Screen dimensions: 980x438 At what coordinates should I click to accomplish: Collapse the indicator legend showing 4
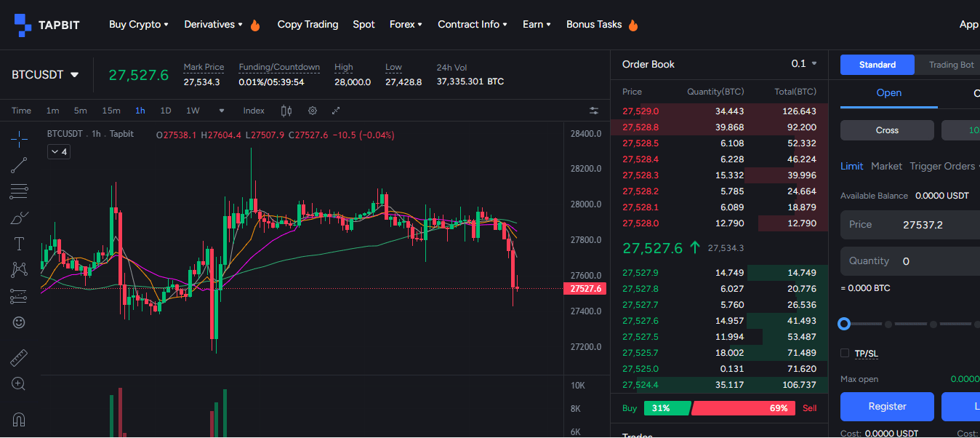(58, 151)
